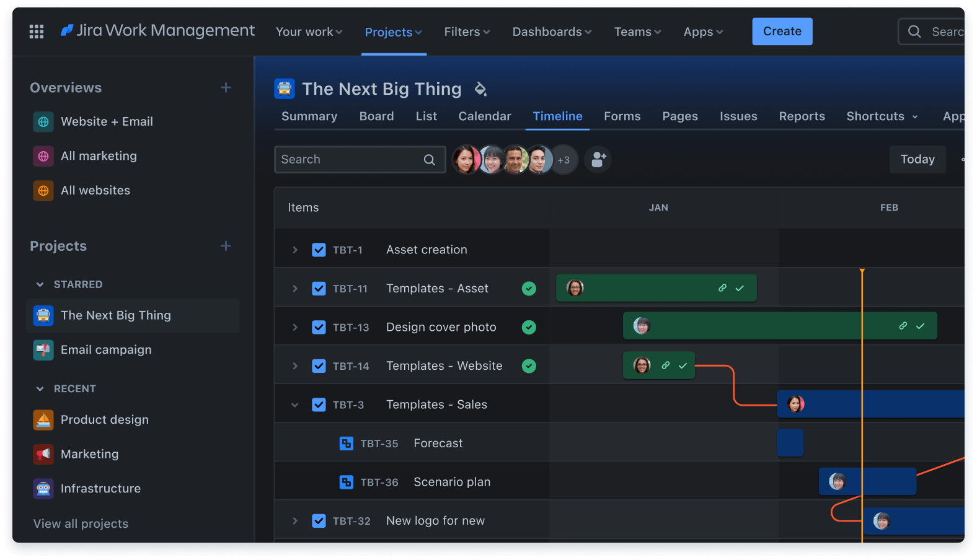Expand the TBT-13 Design cover photo row
The image size is (977, 560).
point(295,327)
